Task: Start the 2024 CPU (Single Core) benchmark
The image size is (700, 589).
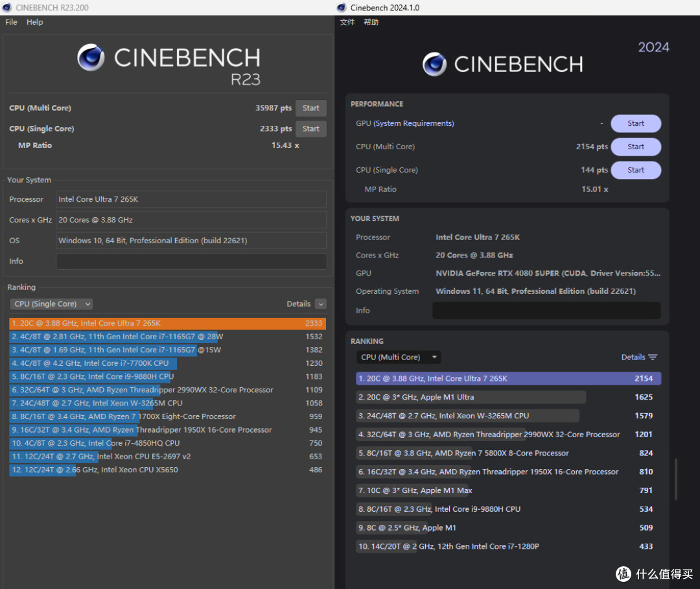Action: pyautogui.click(x=636, y=170)
